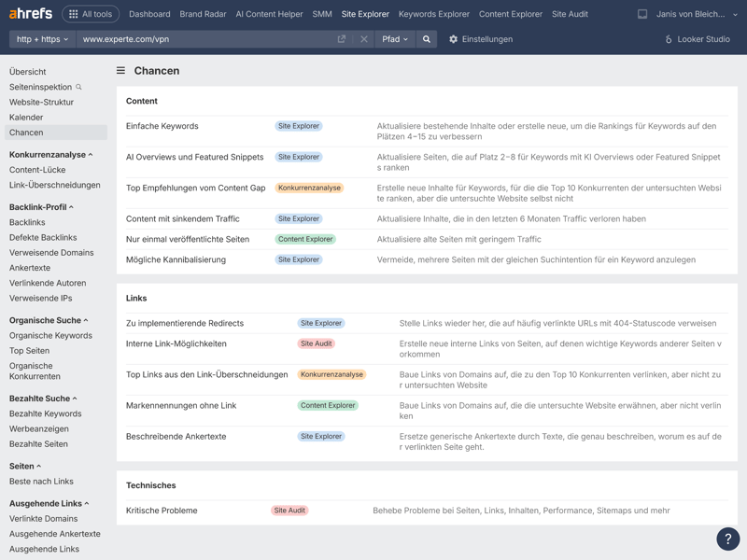
Task: Click the Ahrefs logo
Action: click(31, 14)
